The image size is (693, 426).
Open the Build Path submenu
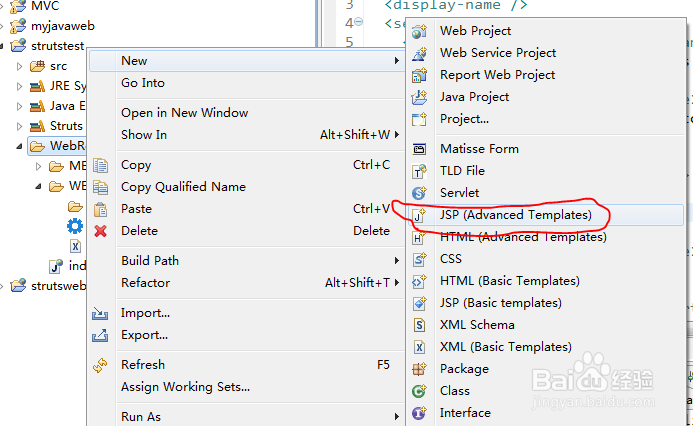(247, 261)
